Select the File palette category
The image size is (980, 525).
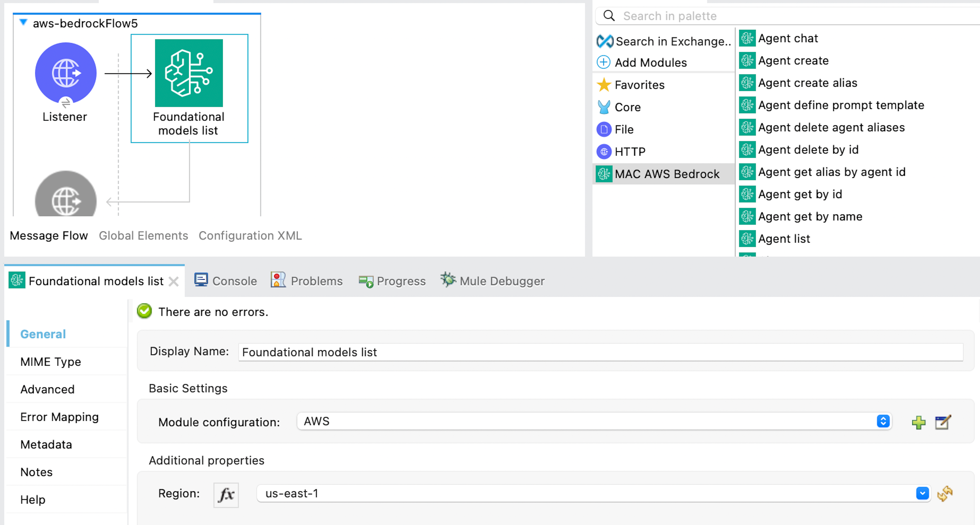(x=664, y=130)
